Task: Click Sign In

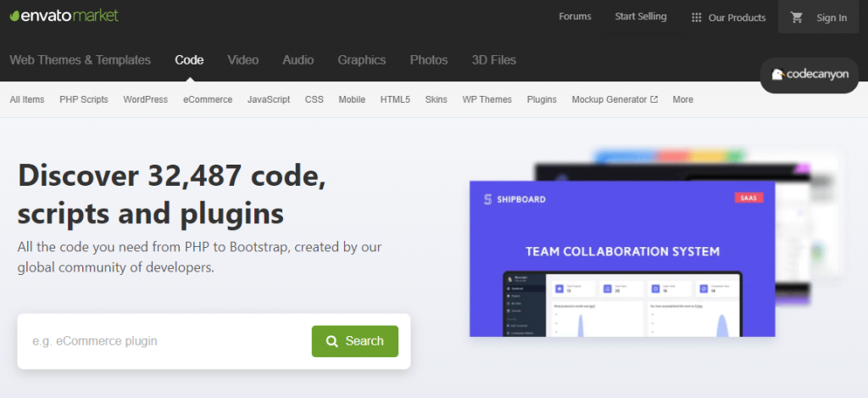Action: (x=832, y=18)
